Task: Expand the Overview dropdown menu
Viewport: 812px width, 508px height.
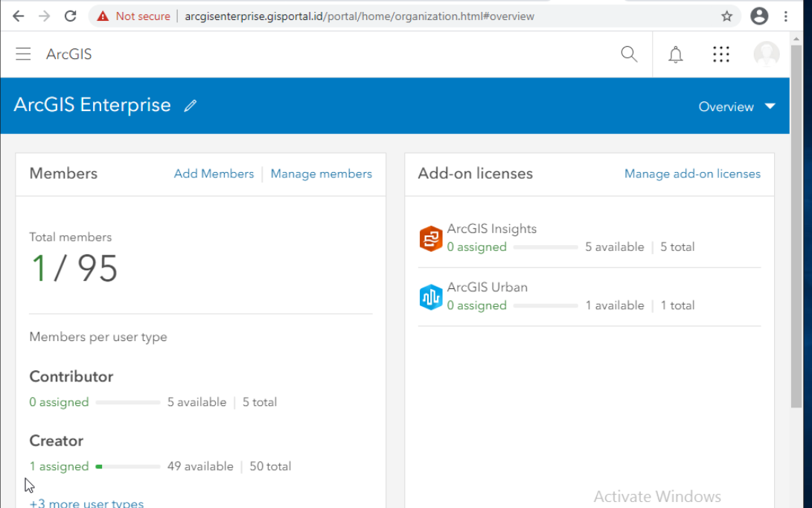Action: (737, 107)
